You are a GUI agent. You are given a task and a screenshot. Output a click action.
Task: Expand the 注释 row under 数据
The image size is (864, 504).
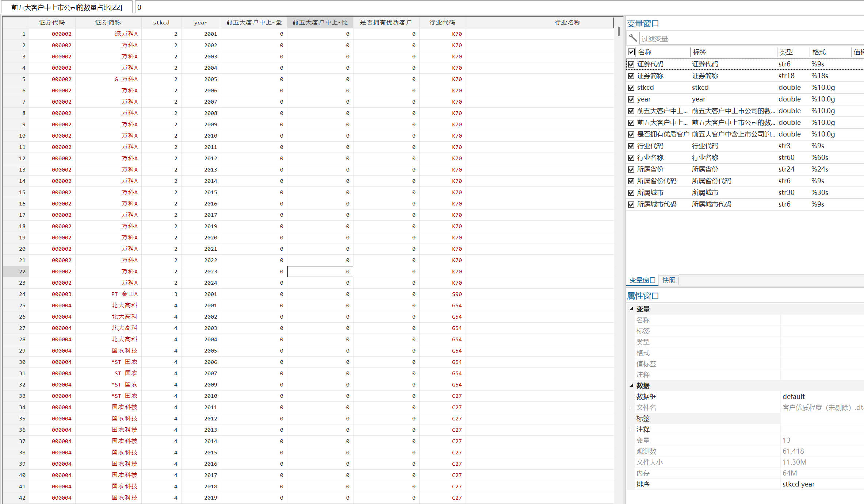pos(631,429)
